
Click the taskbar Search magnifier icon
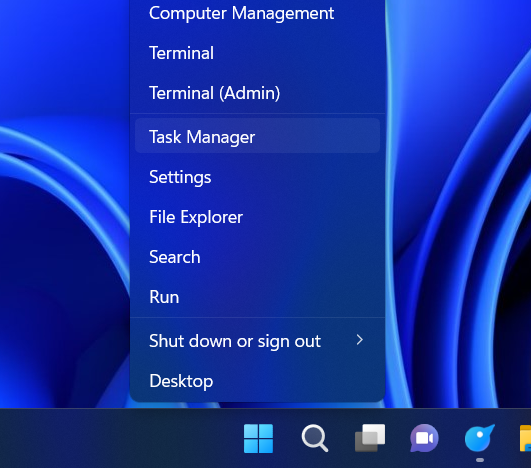click(315, 438)
